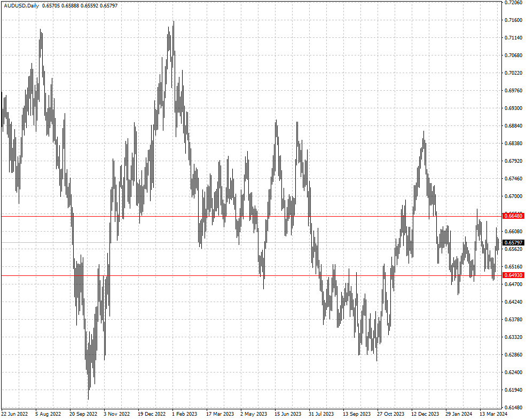Click the 0.70220 price axis label
This screenshot has height=420, width=526.
tap(514, 73)
